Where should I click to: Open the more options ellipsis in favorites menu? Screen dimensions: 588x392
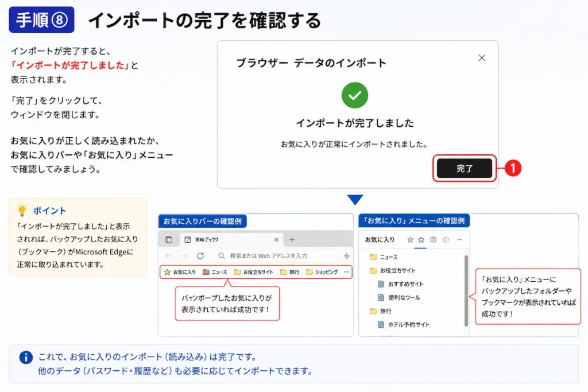pos(460,240)
